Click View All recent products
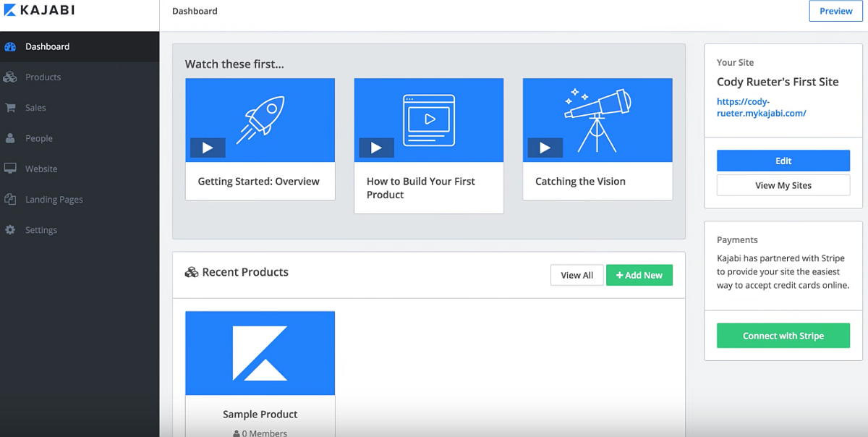The height and width of the screenshot is (437, 868). click(576, 275)
